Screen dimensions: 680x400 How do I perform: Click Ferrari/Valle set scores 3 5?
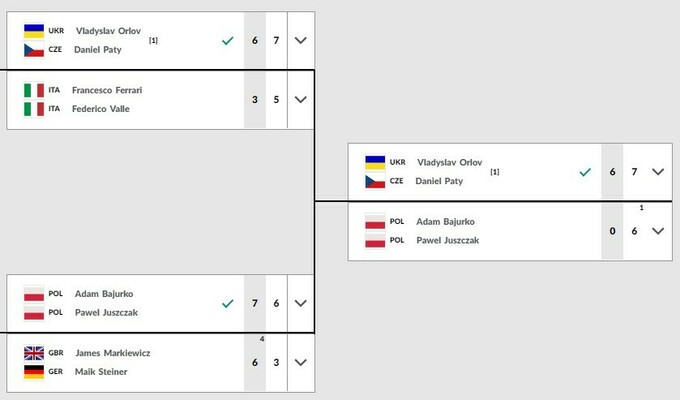click(264, 99)
